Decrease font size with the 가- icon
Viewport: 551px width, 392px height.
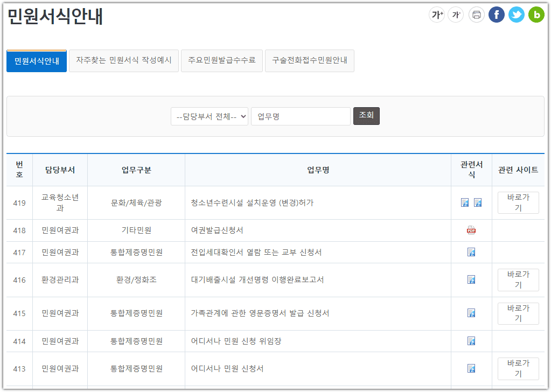[x=456, y=15]
